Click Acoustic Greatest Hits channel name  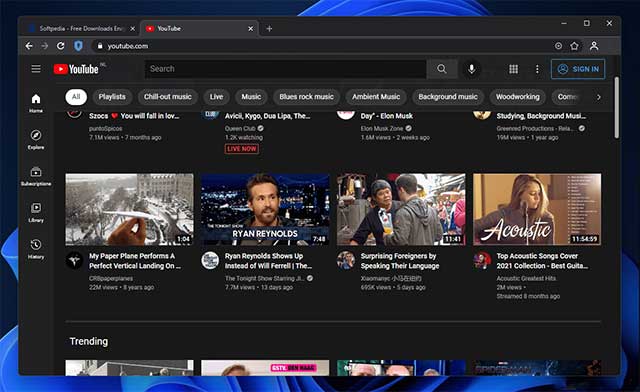pos(526,278)
